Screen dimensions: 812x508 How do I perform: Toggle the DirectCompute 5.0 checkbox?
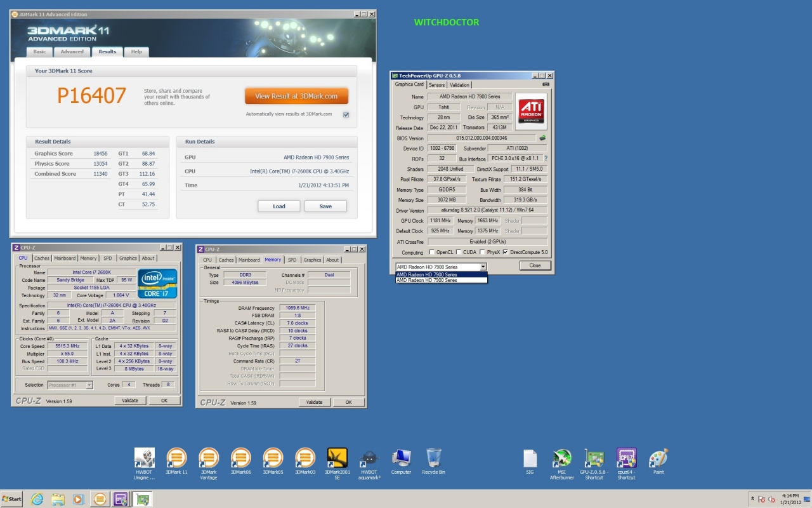click(505, 252)
